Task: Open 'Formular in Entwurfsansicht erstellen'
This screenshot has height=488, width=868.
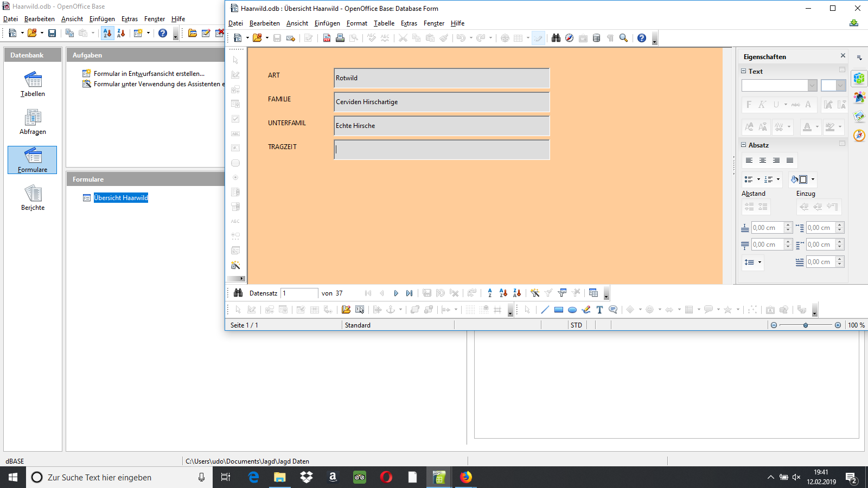Action: click(x=149, y=73)
